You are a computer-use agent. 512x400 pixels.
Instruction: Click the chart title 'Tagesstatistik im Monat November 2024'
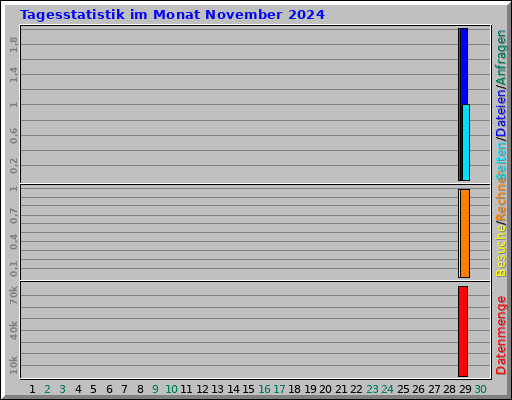pyautogui.click(x=172, y=15)
